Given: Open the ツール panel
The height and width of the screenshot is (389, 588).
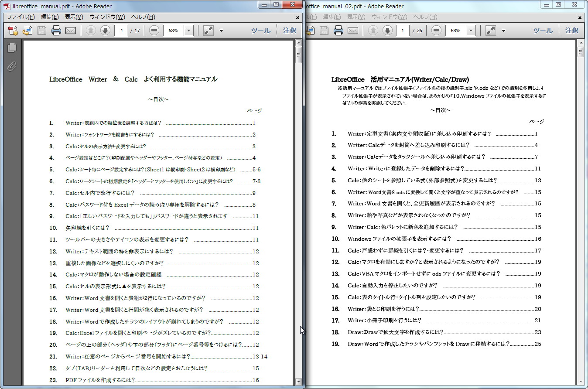Looking at the screenshot, I should click(x=261, y=30).
